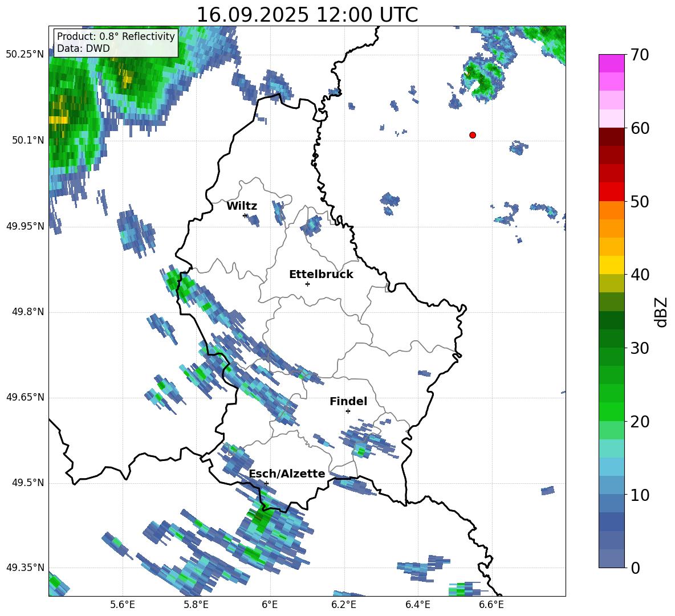Click the 0 label on colorbar
This screenshot has height=616, width=675.
point(635,568)
